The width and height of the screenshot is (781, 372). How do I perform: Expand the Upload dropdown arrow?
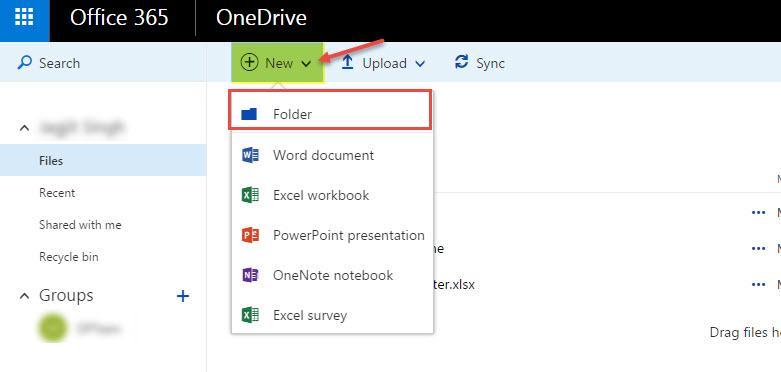point(420,64)
